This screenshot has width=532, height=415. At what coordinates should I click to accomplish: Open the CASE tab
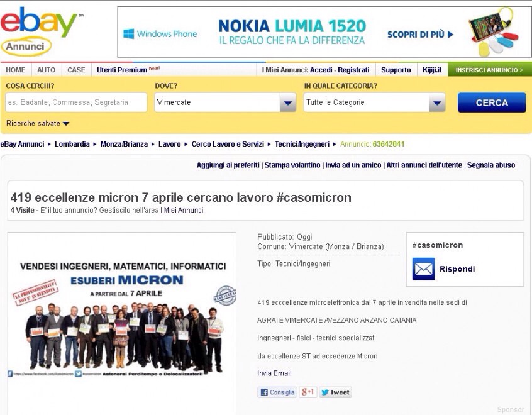(76, 70)
